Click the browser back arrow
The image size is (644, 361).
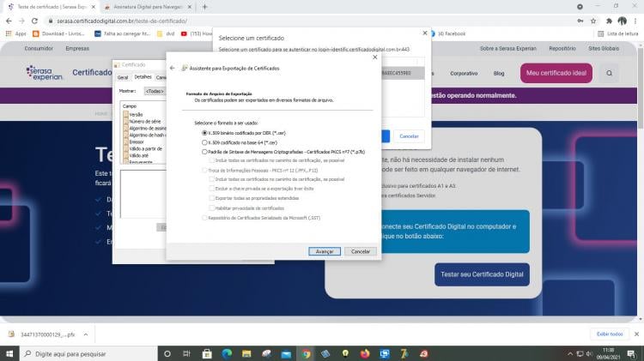coord(9,21)
